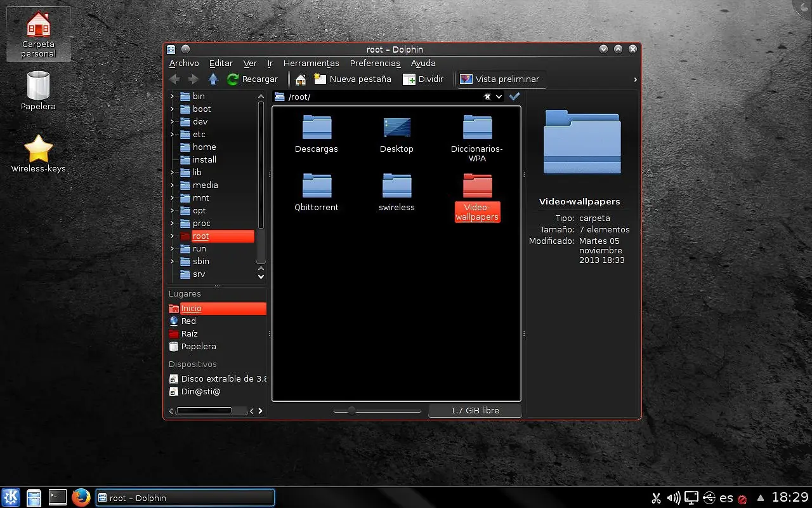812x508 pixels.
Task: Open the KDE application launcher
Action: [x=11, y=497]
